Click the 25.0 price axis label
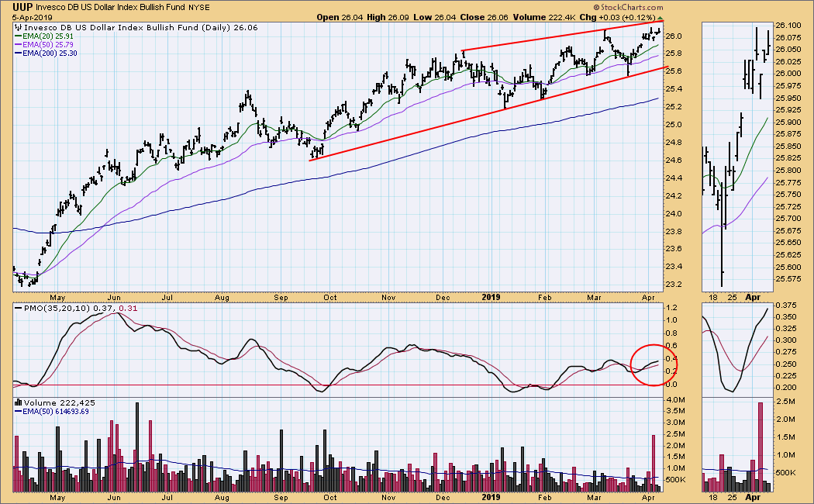The width and height of the screenshot is (814, 504). [x=673, y=125]
